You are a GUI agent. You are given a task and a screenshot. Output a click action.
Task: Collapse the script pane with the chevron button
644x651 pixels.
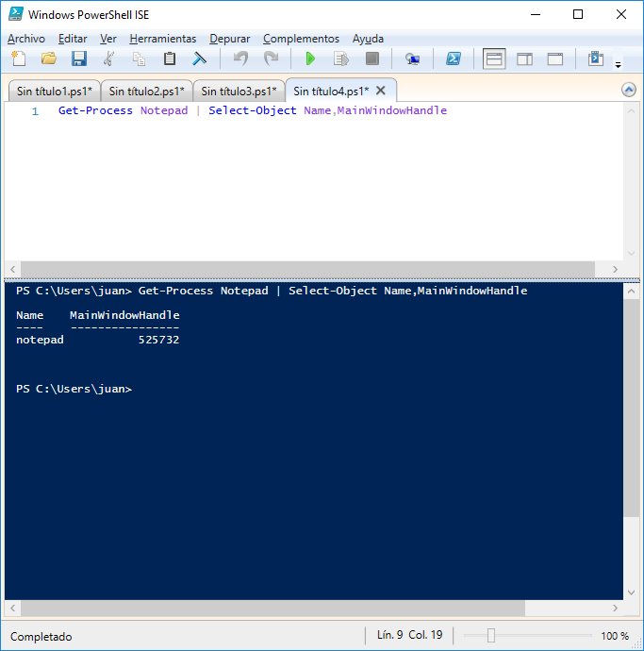pyautogui.click(x=629, y=90)
